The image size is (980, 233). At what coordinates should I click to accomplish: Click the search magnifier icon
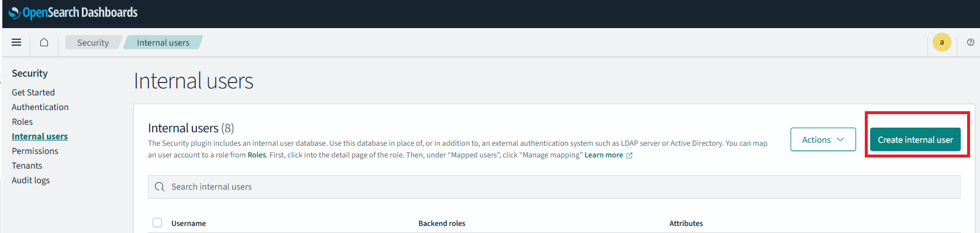click(160, 187)
